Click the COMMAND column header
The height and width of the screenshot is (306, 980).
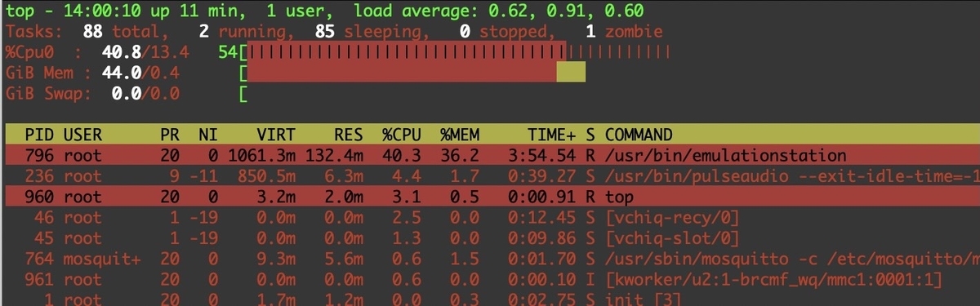pyautogui.click(x=639, y=134)
